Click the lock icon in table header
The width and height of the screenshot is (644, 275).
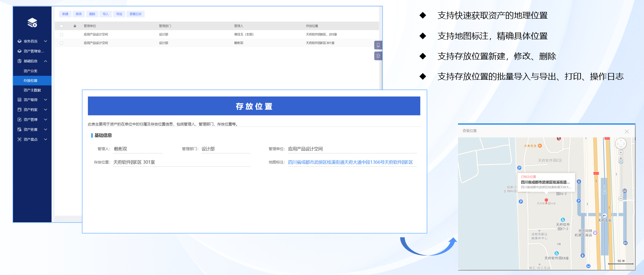pos(75,26)
